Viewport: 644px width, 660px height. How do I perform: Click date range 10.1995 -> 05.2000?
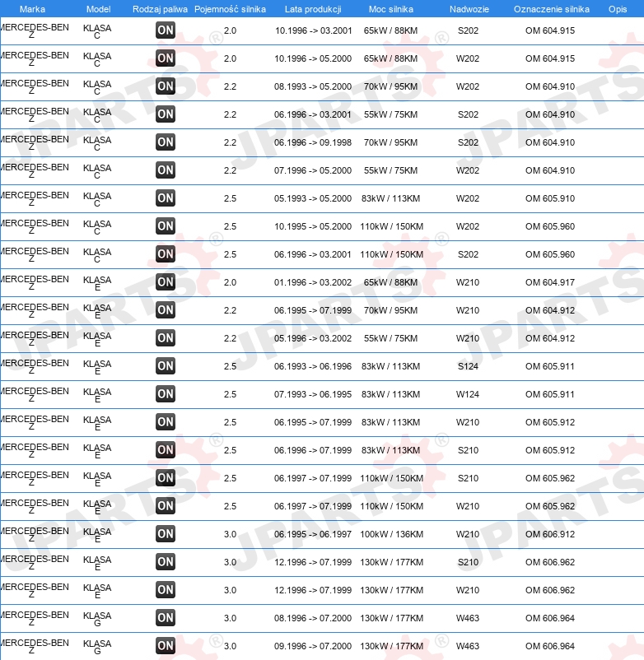click(312, 226)
